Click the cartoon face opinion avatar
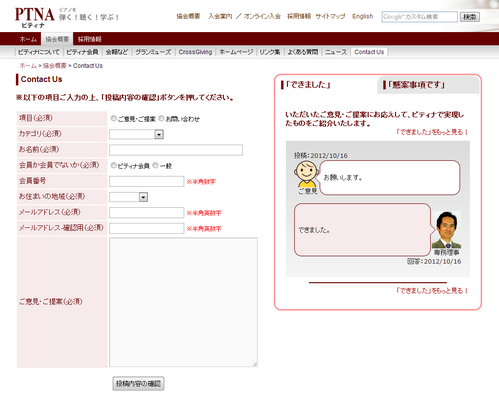The height and width of the screenshot is (397, 499). click(x=306, y=174)
